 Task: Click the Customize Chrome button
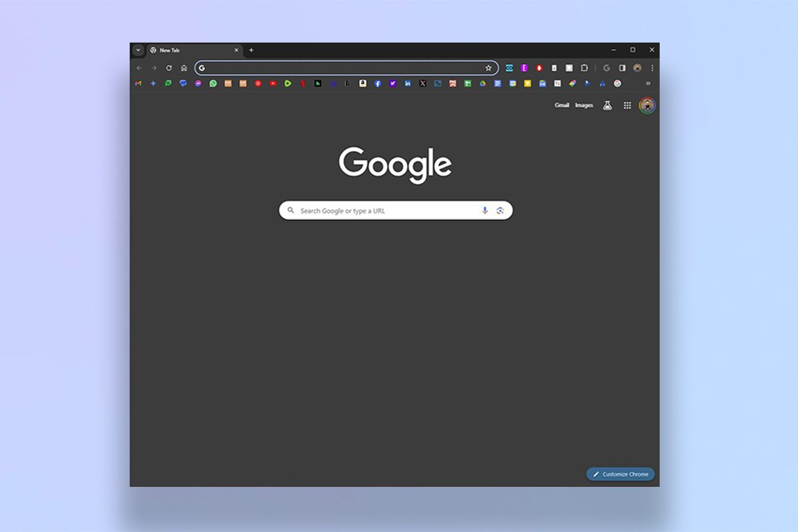620,474
